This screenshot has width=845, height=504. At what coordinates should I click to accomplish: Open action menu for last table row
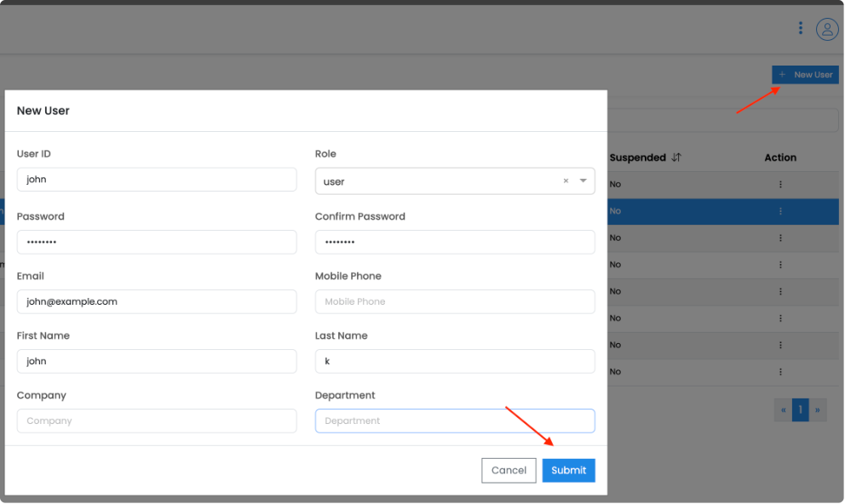(x=780, y=371)
